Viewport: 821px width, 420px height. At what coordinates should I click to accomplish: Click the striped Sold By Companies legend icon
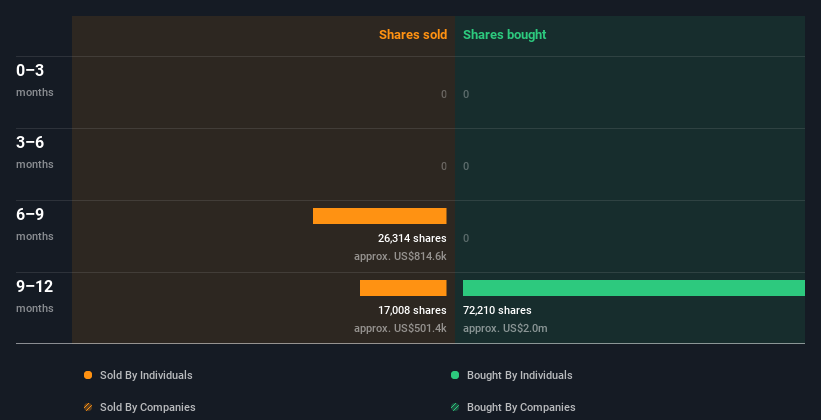click(x=88, y=407)
